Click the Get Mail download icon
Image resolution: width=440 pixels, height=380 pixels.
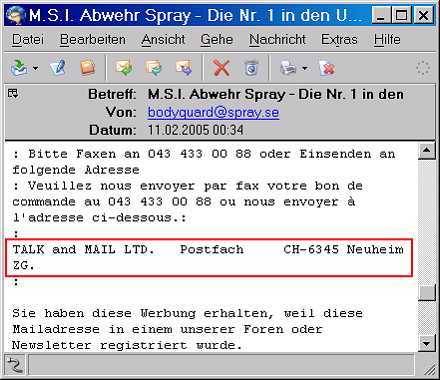[x=19, y=68]
